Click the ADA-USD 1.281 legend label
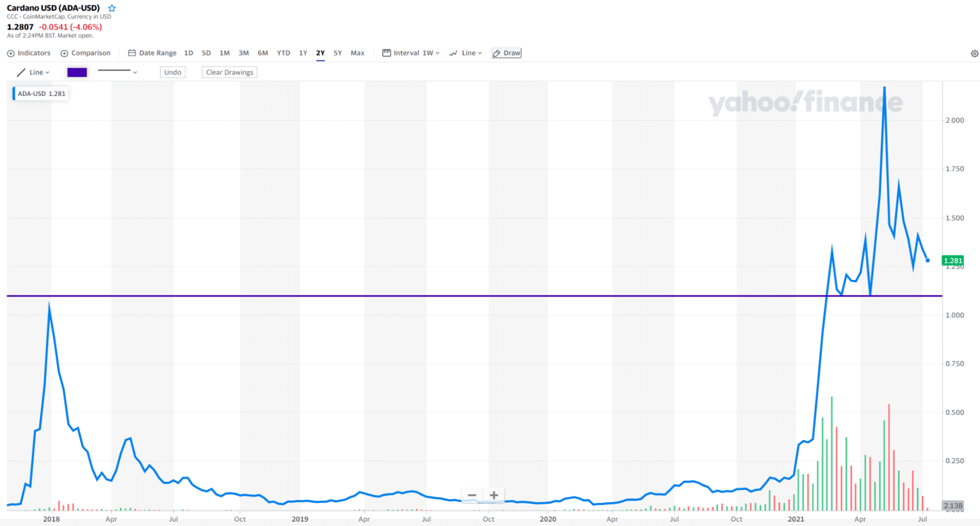This screenshot has height=526, width=980. [x=41, y=94]
